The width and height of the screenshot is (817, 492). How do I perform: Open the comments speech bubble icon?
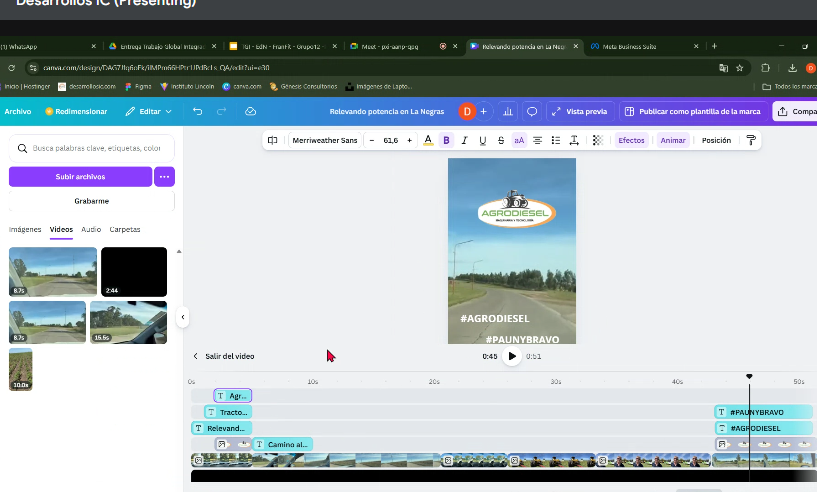[x=532, y=111]
